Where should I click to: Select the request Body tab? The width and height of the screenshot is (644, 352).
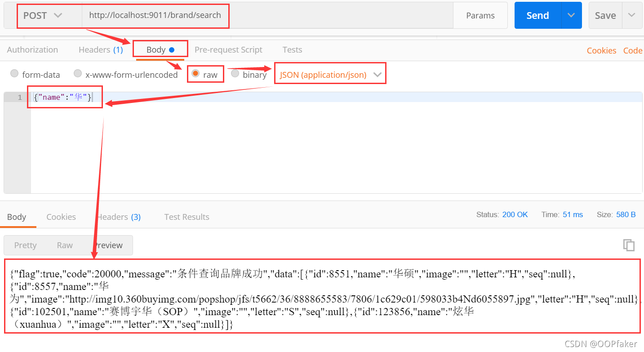160,50
